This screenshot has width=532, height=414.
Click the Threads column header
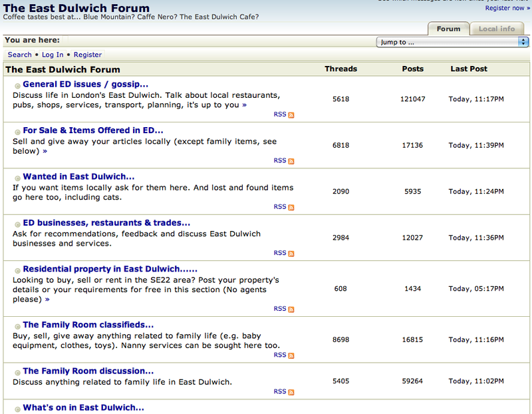coord(340,69)
